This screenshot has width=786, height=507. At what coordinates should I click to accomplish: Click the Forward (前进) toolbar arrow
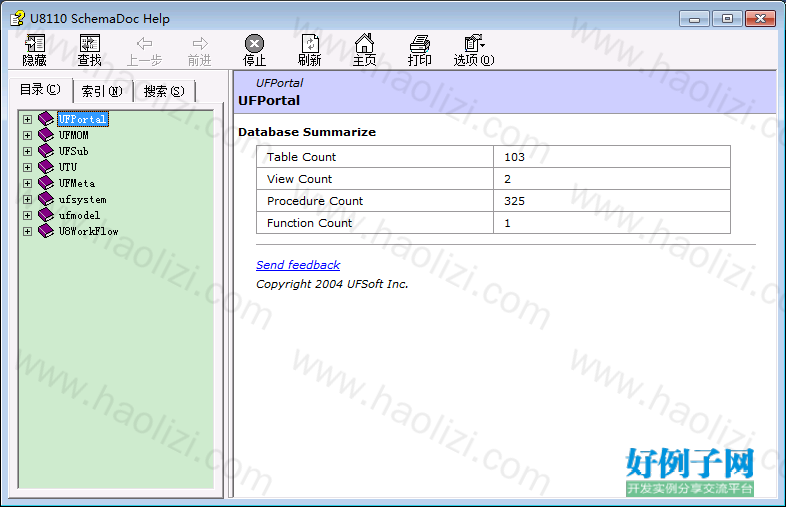point(200,44)
